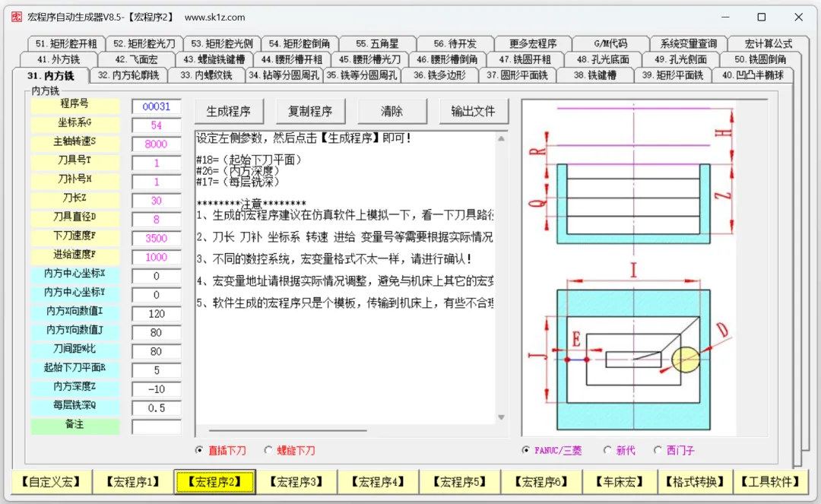Screen dimensions: 821x504
Task: Switch to 【宏程序3】 section
Action: 296,481
